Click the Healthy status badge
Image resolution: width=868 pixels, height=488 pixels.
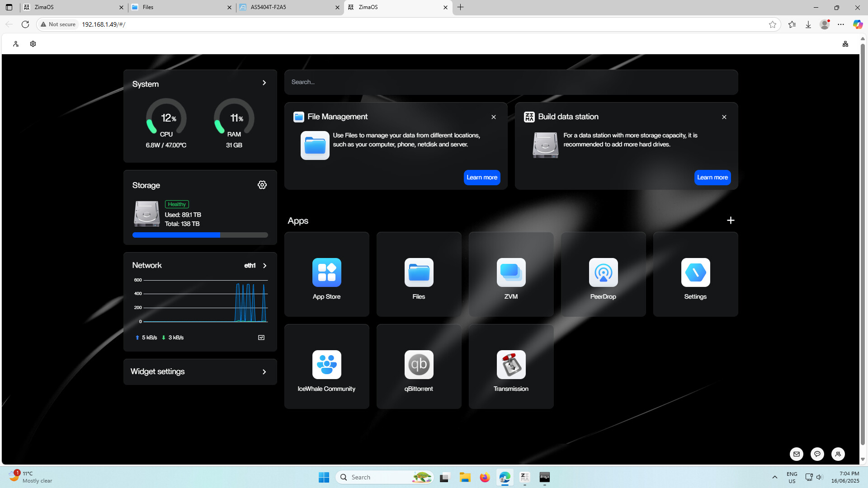click(x=177, y=205)
